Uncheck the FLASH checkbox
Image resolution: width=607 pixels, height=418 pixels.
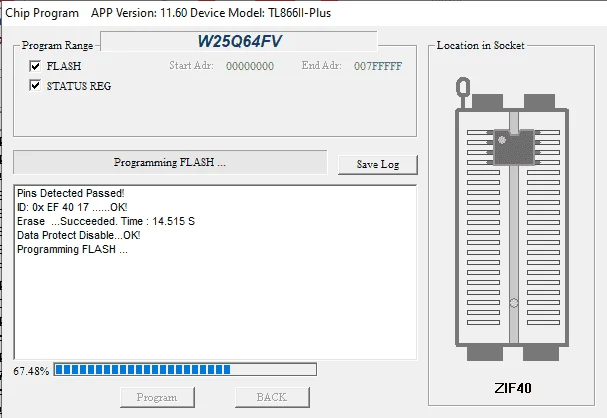(x=35, y=66)
